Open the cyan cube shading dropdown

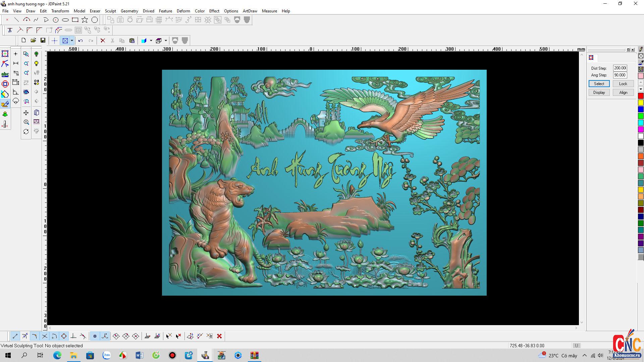pyautogui.click(x=151, y=41)
